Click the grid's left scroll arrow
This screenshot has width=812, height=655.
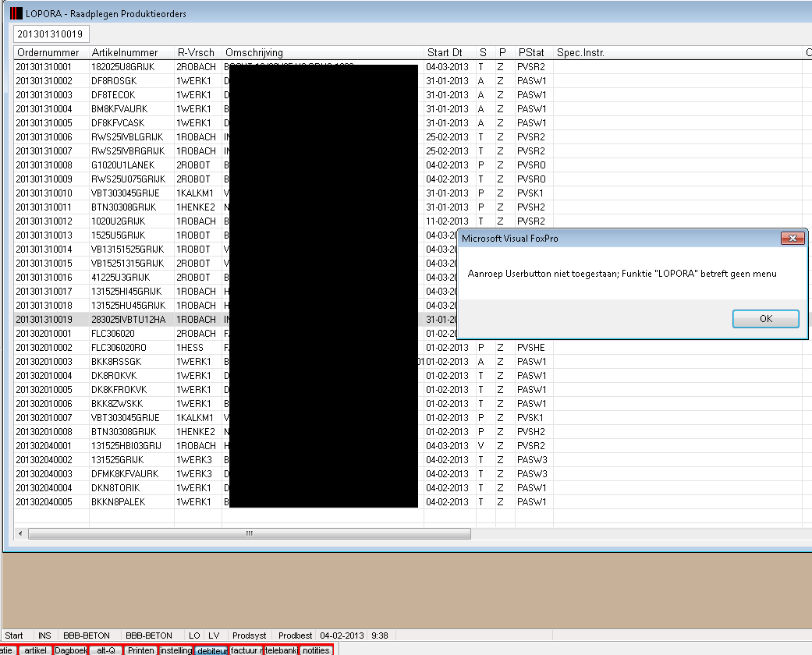[20, 533]
